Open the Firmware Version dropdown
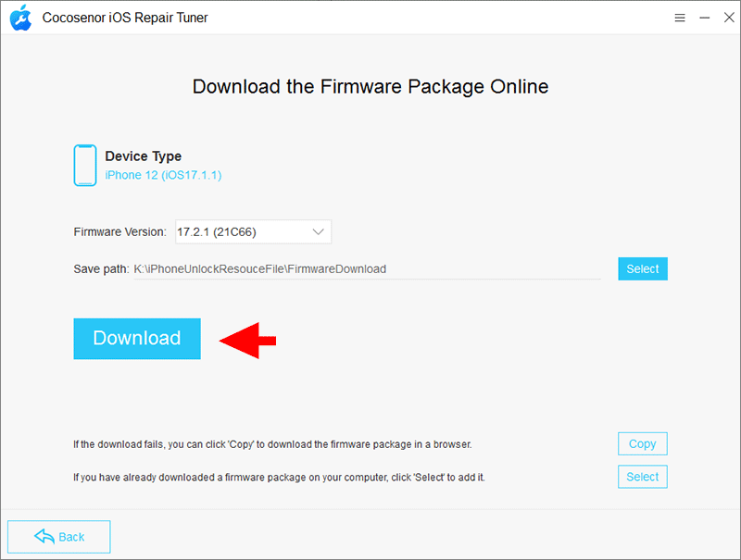Screen dimensions: 741x560 [253, 231]
